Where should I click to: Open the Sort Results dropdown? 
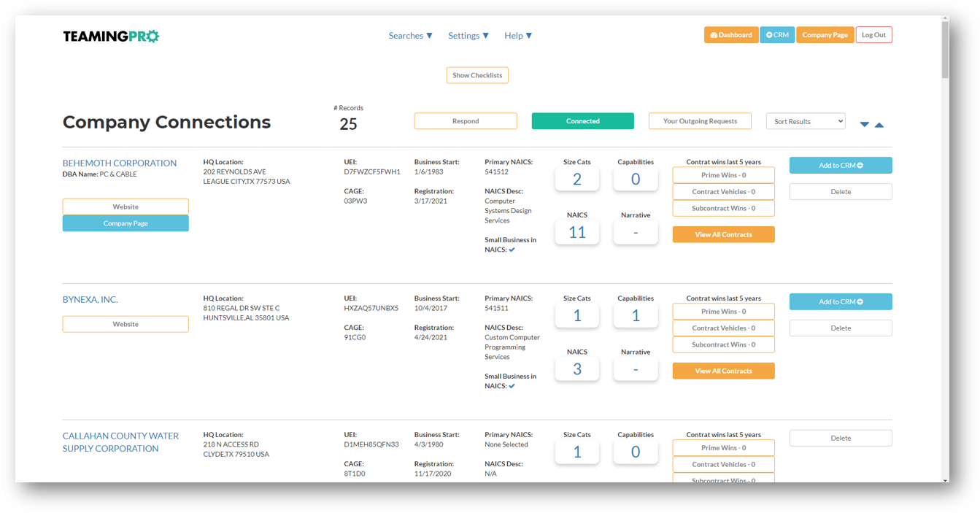(806, 121)
